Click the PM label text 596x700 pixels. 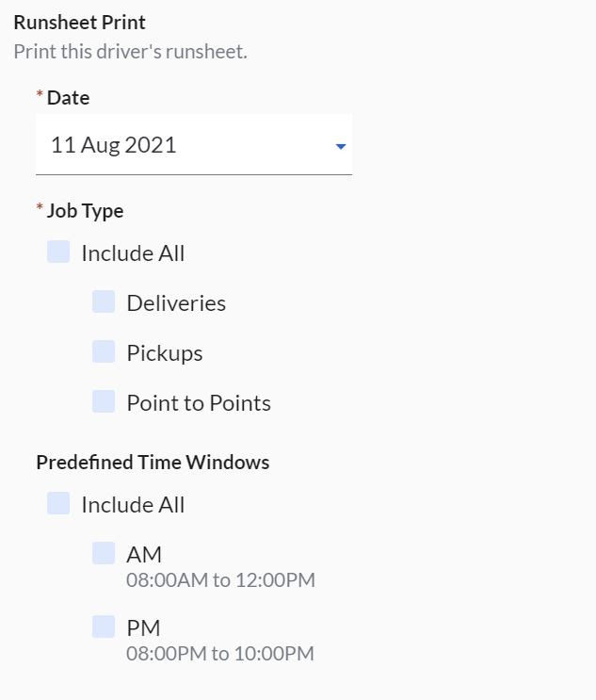coord(143,627)
